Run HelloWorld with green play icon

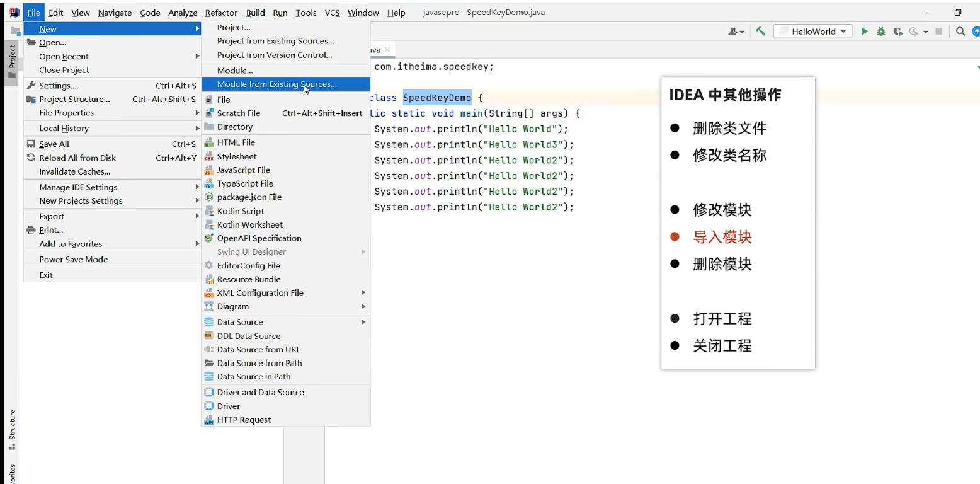[x=865, y=31]
